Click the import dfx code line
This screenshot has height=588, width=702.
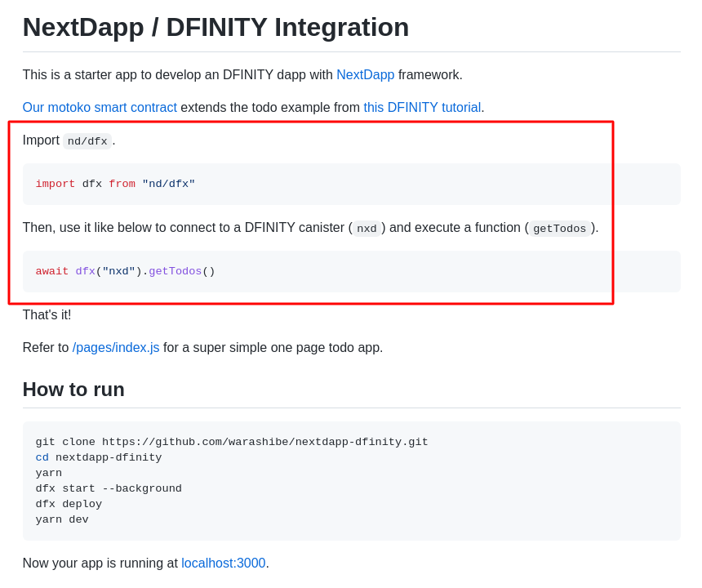coord(116,184)
